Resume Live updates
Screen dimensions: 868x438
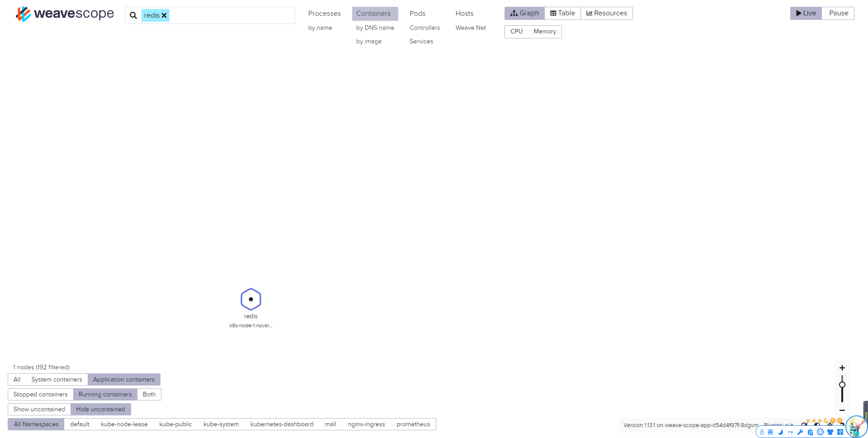tap(806, 13)
